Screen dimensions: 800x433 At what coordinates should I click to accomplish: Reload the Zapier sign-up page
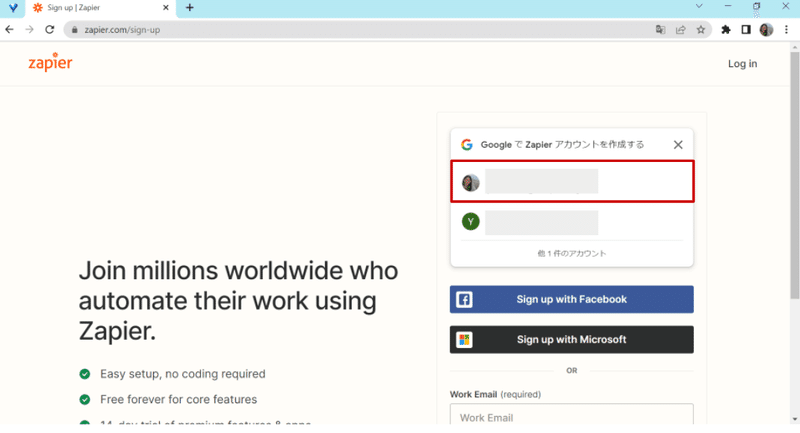tap(49, 30)
